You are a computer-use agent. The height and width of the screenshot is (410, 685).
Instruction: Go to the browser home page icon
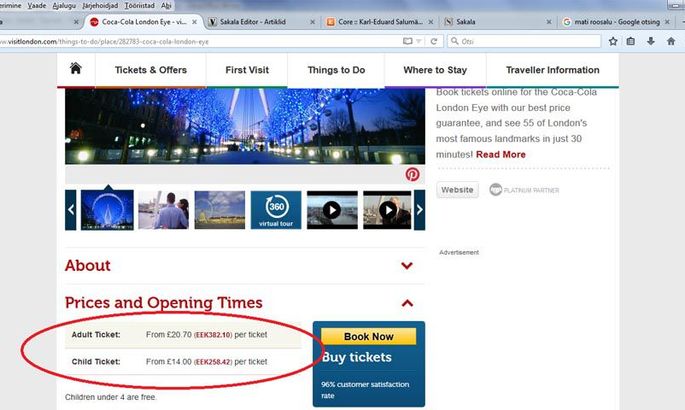(671, 41)
